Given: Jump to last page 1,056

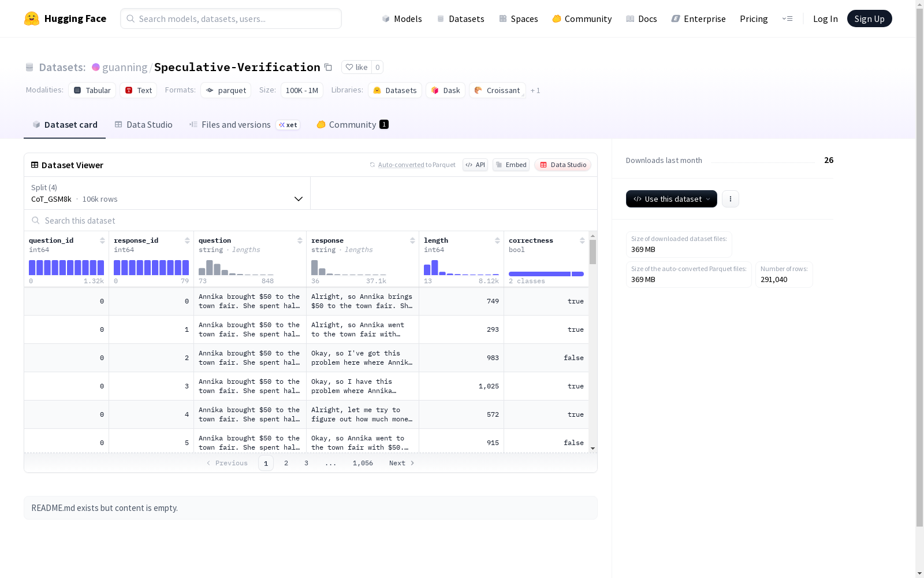Looking at the screenshot, I should click(x=363, y=463).
